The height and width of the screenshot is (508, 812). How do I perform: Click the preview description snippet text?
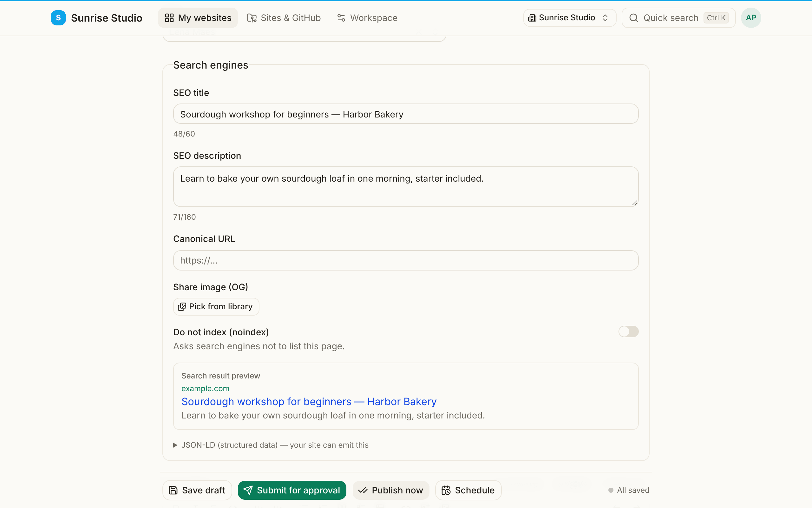point(333,416)
